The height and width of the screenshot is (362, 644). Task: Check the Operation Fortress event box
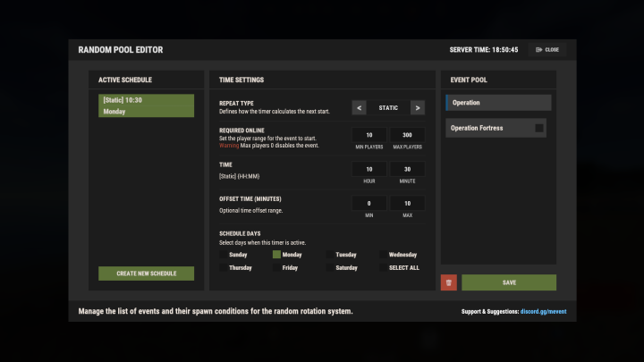point(538,128)
